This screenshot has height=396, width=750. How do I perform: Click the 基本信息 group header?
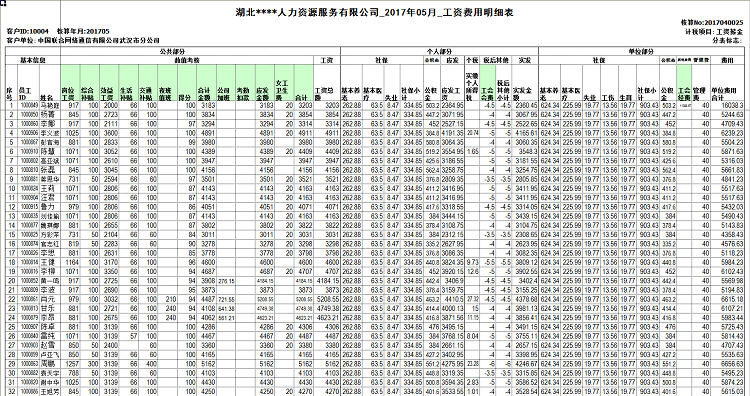tap(33, 60)
